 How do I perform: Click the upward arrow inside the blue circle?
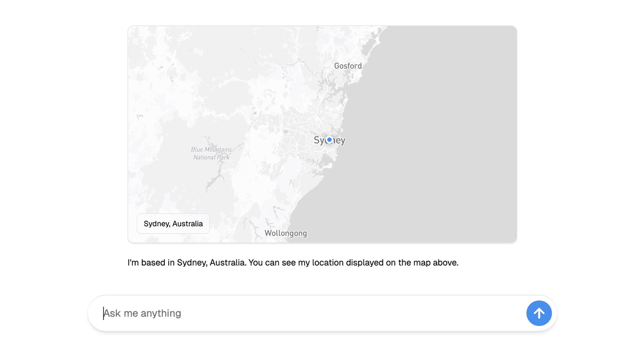point(539,313)
